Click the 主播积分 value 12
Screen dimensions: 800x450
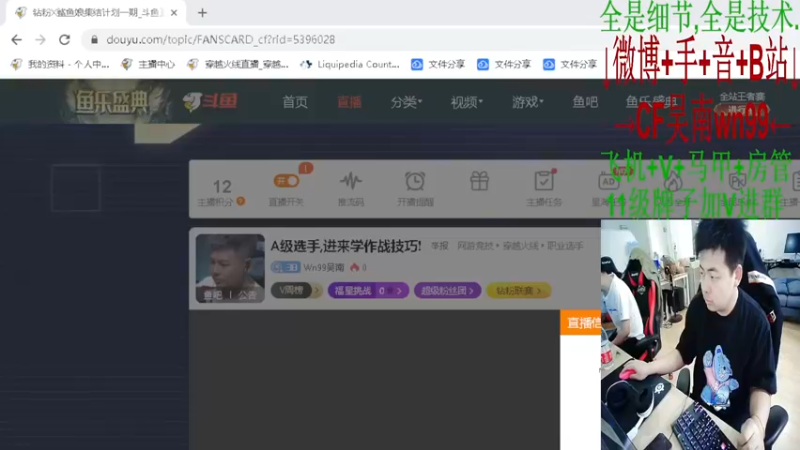[x=222, y=186]
